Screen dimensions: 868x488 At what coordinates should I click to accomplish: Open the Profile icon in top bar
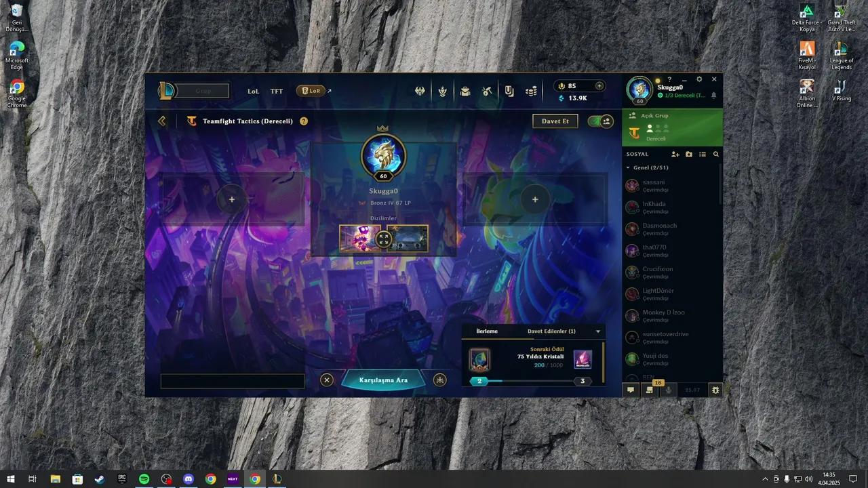click(x=465, y=91)
